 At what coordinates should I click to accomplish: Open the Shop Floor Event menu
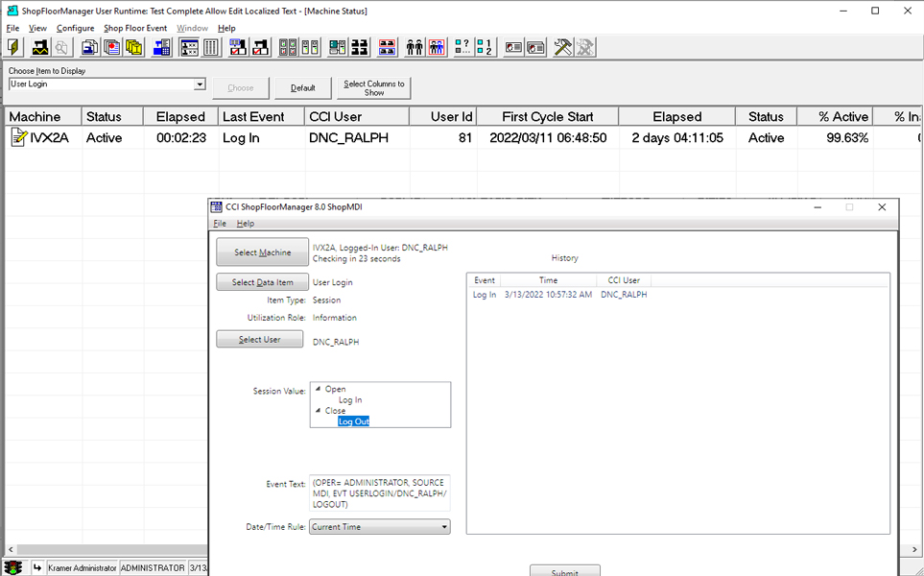pyautogui.click(x=135, y=28)
